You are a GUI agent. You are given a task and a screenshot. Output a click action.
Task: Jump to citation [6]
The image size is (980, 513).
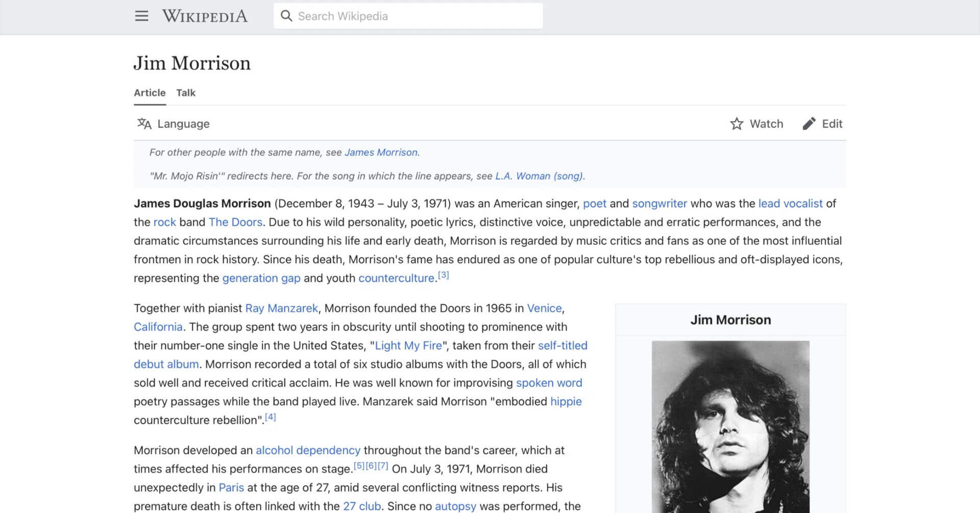(x=371, y=466)
